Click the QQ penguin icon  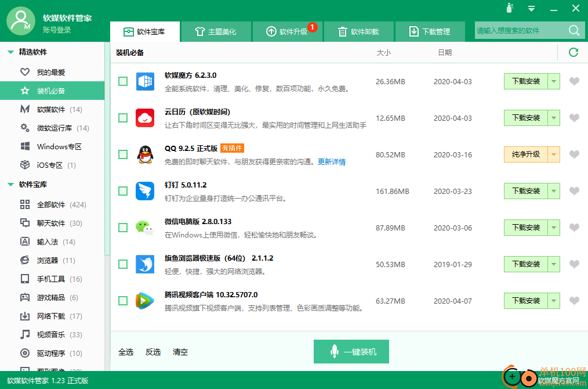[x=145, y=154]
